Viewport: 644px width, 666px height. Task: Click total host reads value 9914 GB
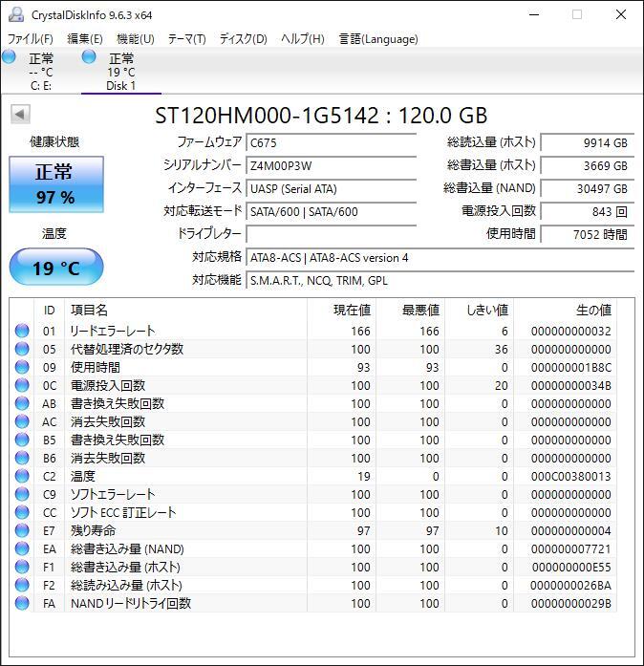[x=587, y=142]
